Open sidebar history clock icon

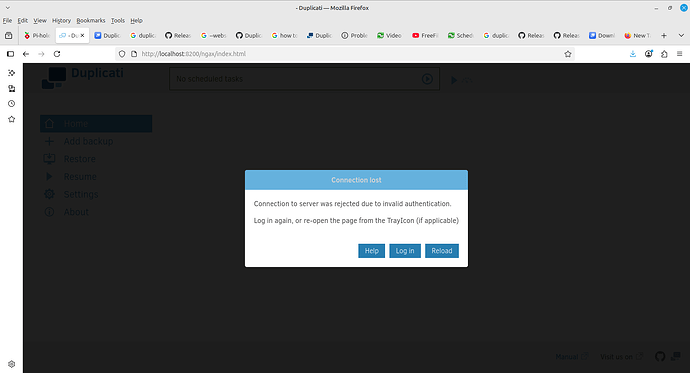(11, 104)
